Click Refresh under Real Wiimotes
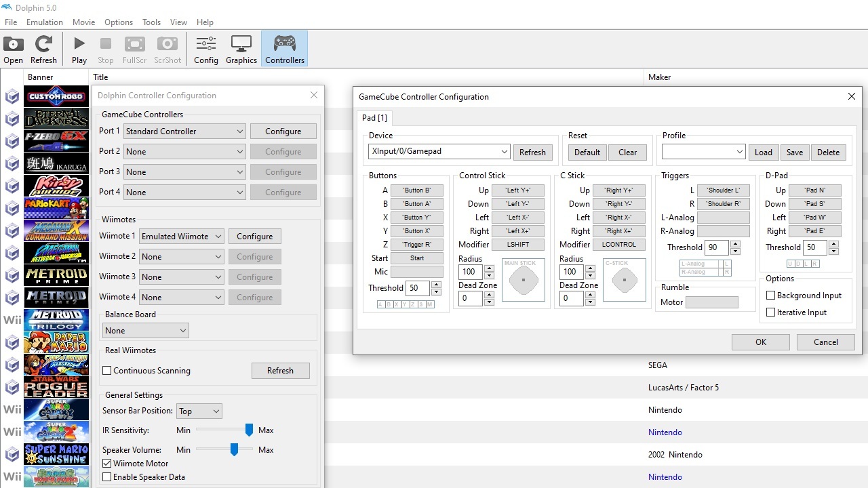 pos(280,371)
